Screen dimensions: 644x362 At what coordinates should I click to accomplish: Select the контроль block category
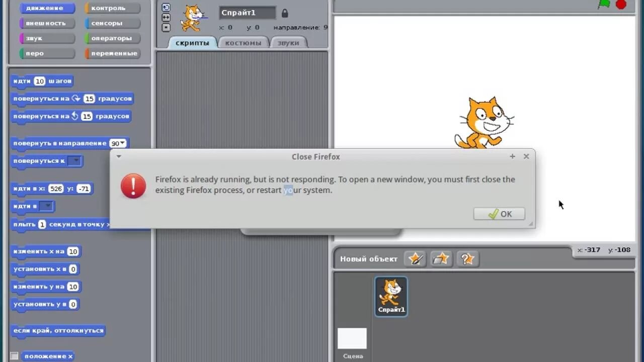[112, 8]
